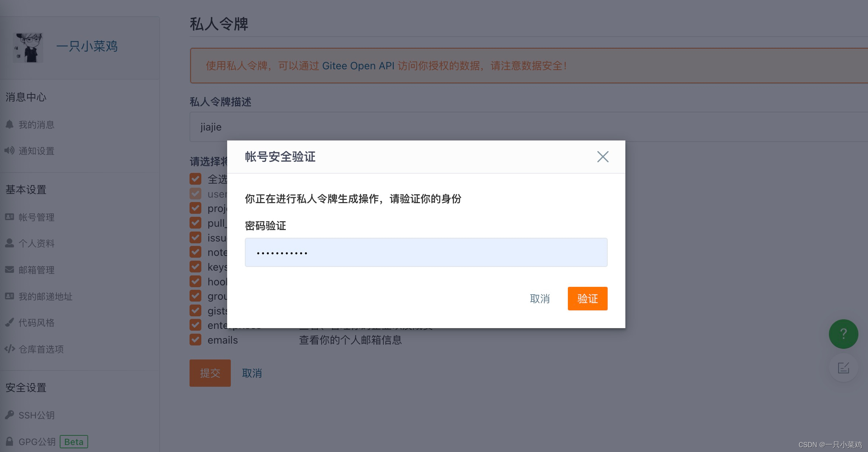The height and width of the screenshot is (452, 868).
Task: Click the brush icon beside 代码风格
Action: pyautogui.click(x=10, y=322)
